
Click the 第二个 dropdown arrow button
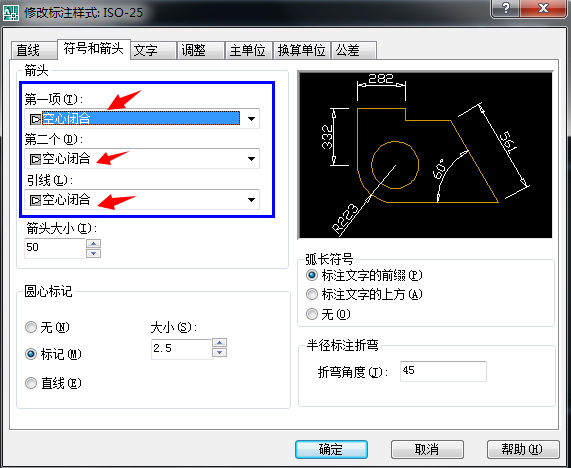pyautogui.click(x=251, y=159)
